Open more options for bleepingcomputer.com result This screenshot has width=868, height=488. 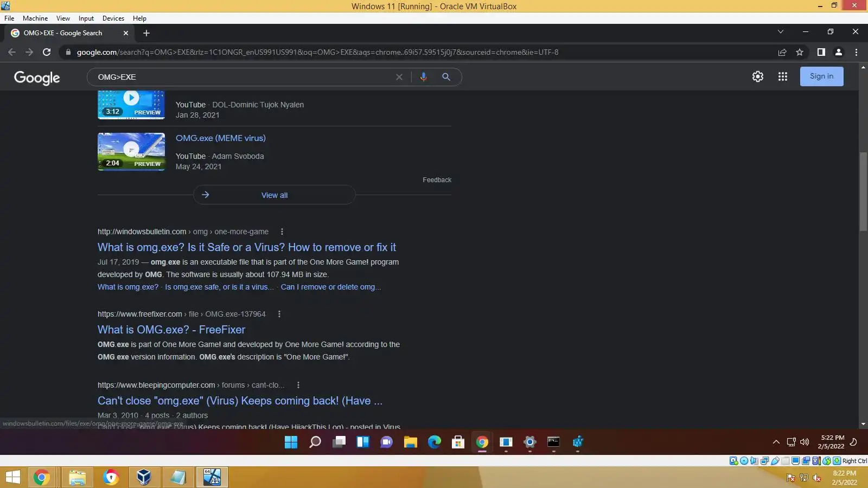coord(298,385)
